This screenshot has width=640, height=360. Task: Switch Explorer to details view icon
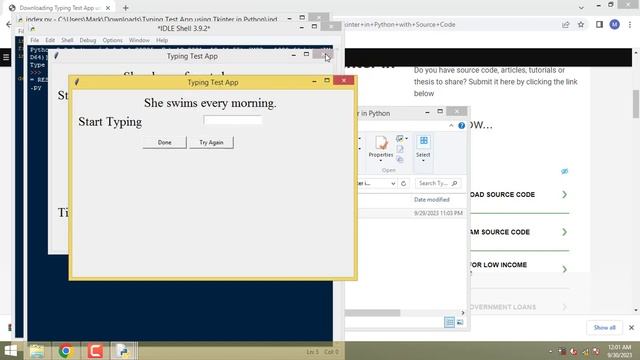pos(449,322)
